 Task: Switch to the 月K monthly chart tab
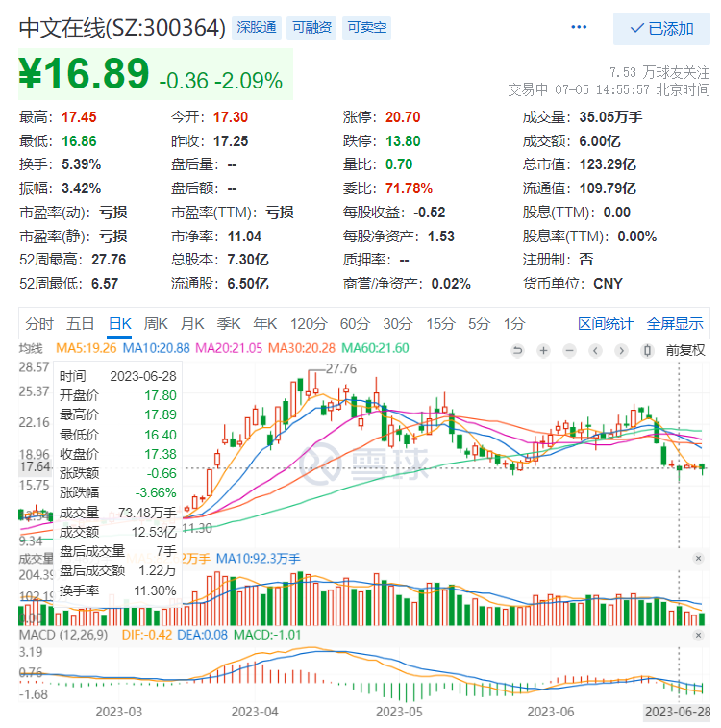192,323
